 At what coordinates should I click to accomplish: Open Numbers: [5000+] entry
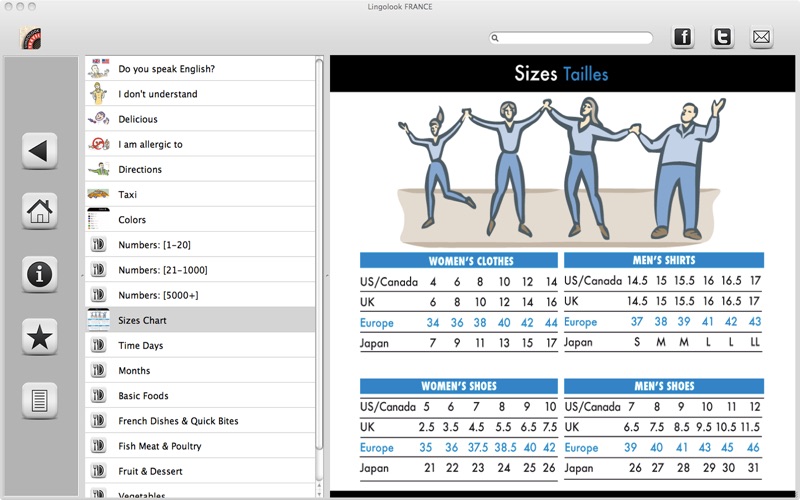coord(200,295)
